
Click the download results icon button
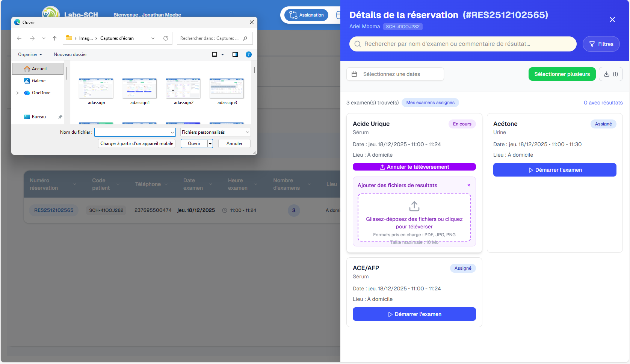[610, 74]
